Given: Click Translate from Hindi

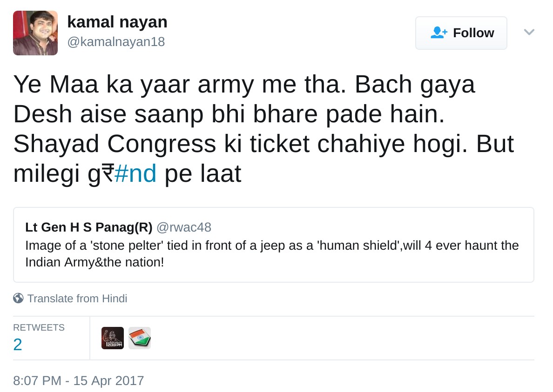Looking at the screenshot, I should 77,298.
